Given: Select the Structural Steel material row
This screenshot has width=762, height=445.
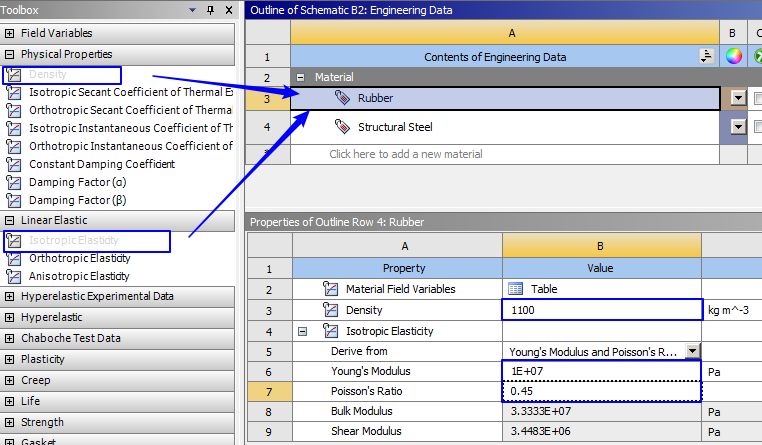Looking at the screenshot, I should [x=505, y=127].
